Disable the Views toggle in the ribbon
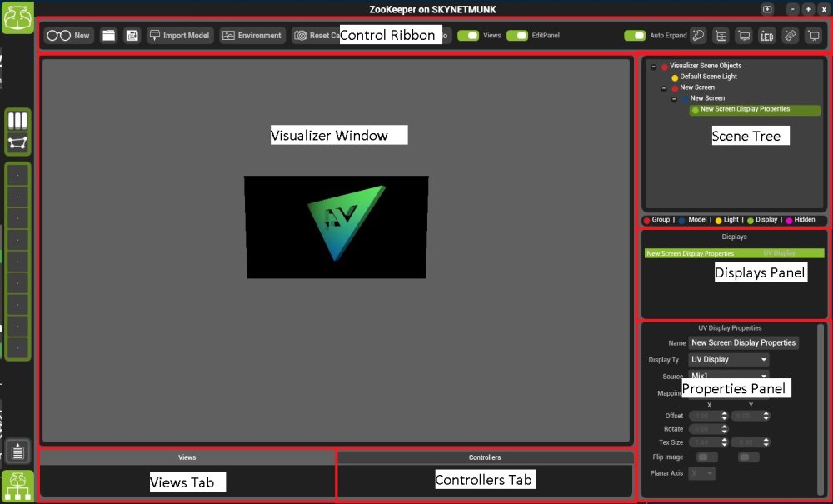The width and height of the screenshot is (833, 504). (x=466, y=36)
